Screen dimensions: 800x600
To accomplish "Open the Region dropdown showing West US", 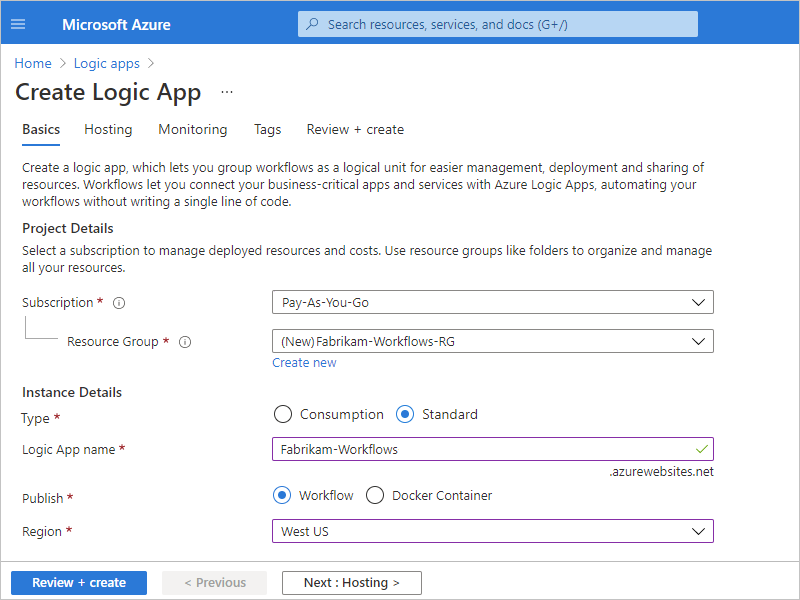I will coord(492,531).
